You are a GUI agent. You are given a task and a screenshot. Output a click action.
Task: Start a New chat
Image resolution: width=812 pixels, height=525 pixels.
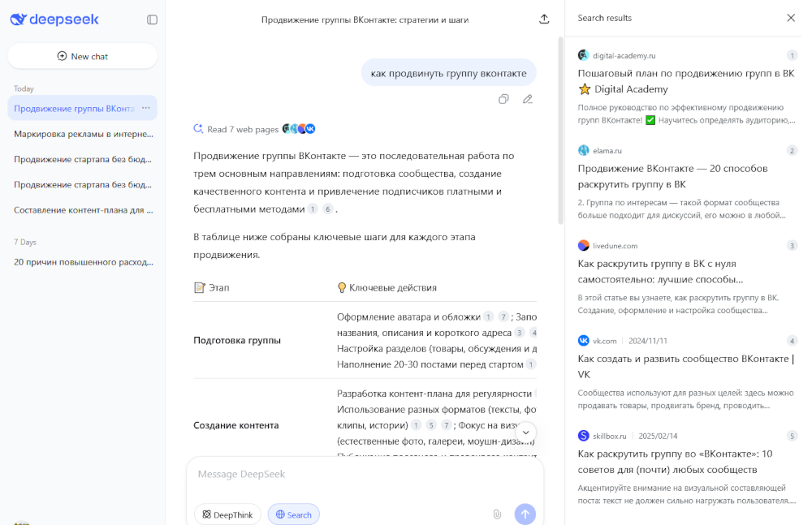coord(82,56)
